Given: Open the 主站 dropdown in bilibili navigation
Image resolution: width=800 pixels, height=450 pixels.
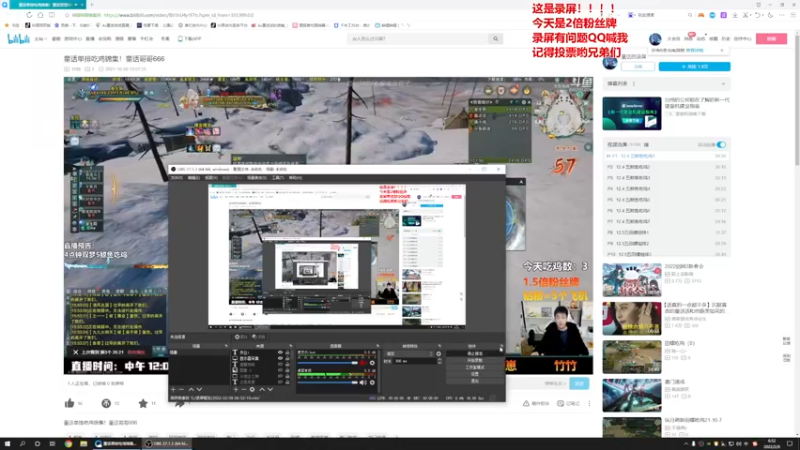Looking at the screenshot, I should [40, 39].
